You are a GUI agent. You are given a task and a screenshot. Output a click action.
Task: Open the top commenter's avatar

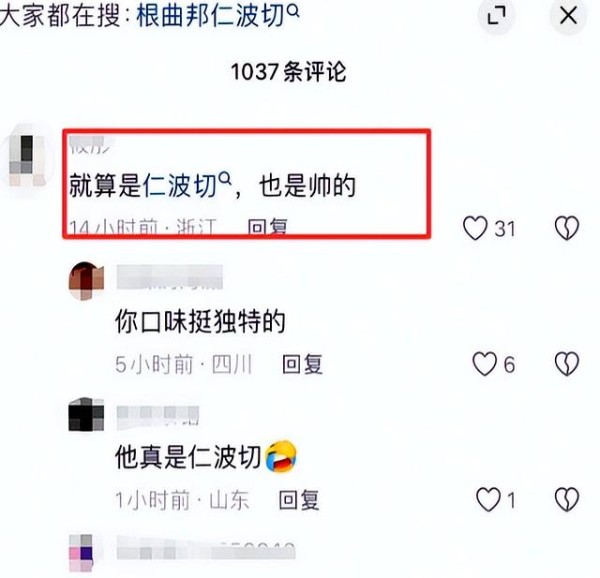[27, 160]
